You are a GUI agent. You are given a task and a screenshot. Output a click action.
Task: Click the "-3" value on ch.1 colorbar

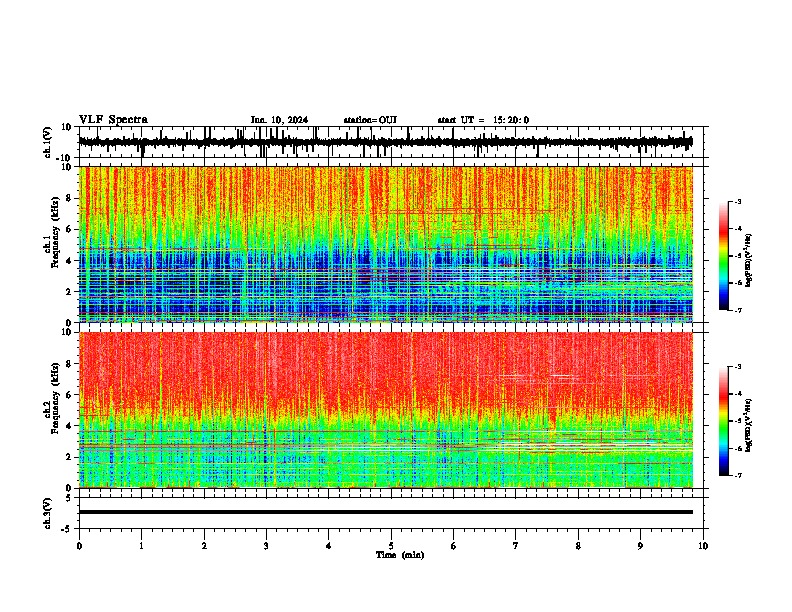click(x=738, y=202)
